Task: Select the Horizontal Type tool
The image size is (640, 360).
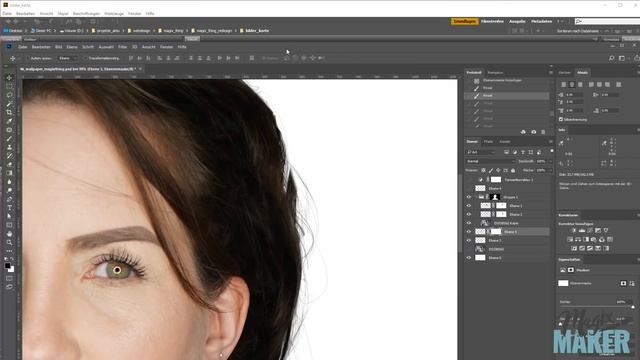Action: [x=9, y=208]
